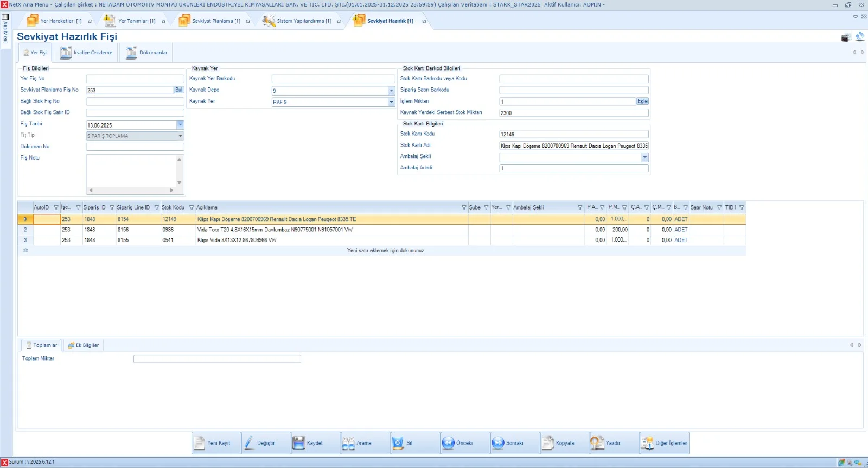Image resolution: width=868 pixels, height=468 pixels.
Task: Expand the Kaynak Depo dropdown
Action: point(391,91)
